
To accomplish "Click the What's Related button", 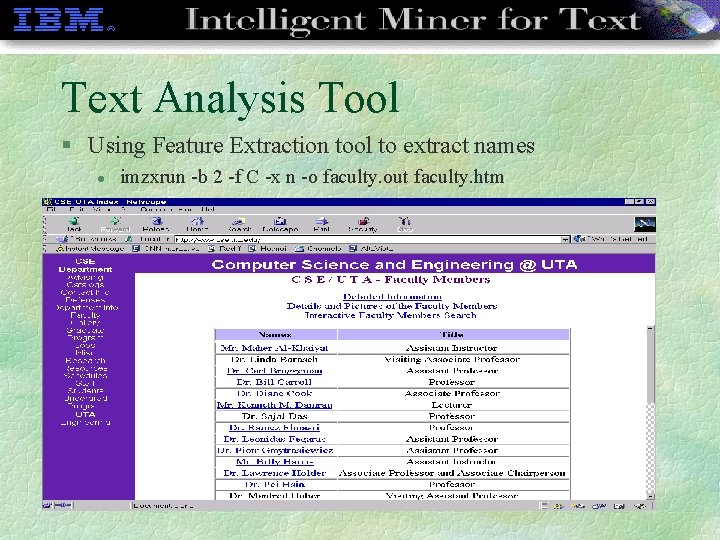I will point(611,239).
